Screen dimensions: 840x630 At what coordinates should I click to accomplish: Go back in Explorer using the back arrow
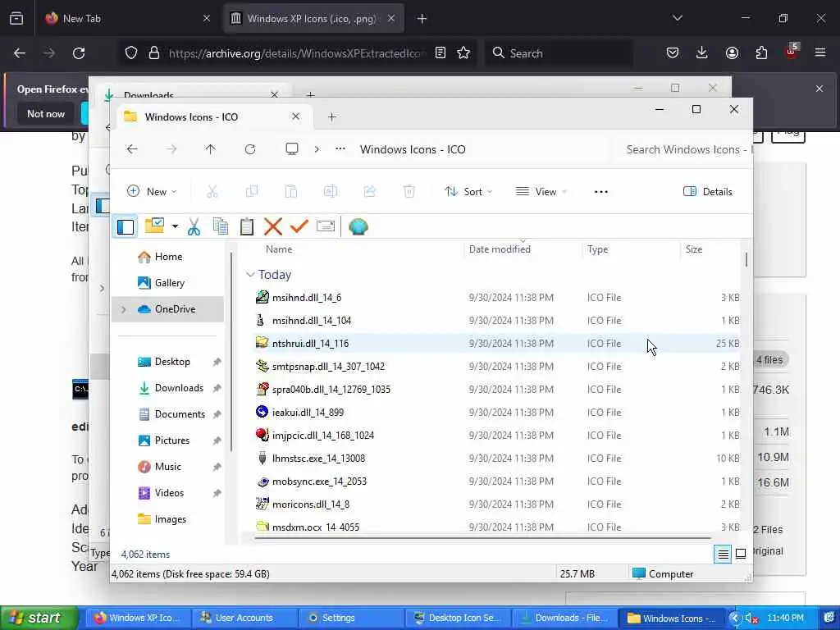tap(132, 149)
